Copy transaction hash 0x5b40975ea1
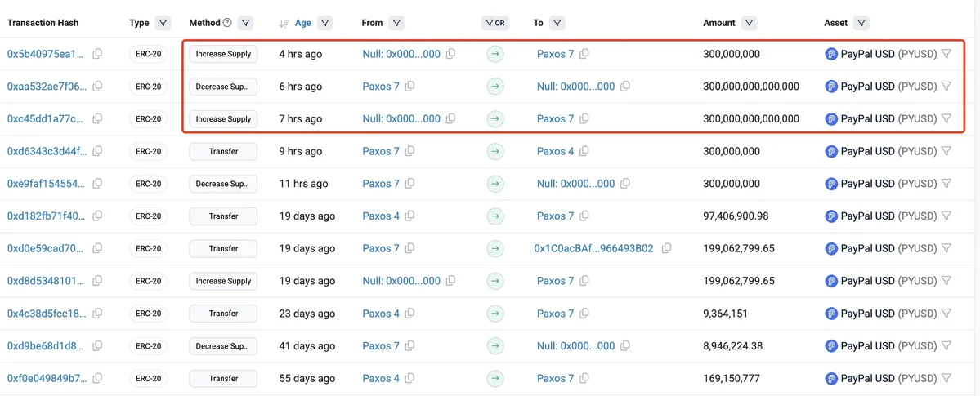The image size is (980, 396). click(x=97, y=54)
